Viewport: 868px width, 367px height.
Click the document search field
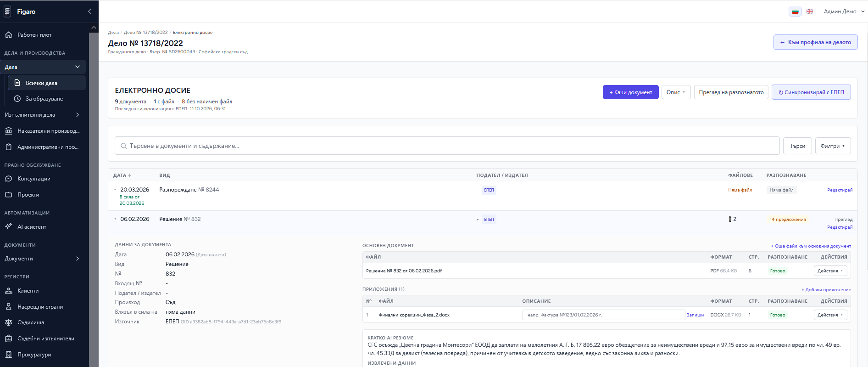tap(447, 146)
